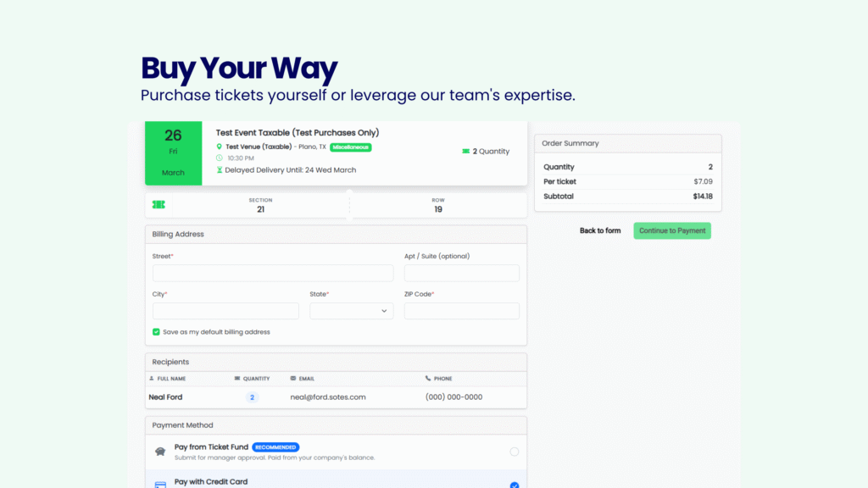Open the State dropdown
Image resolution: width=868 pixels, height=488 pixels.
point(352,311)
